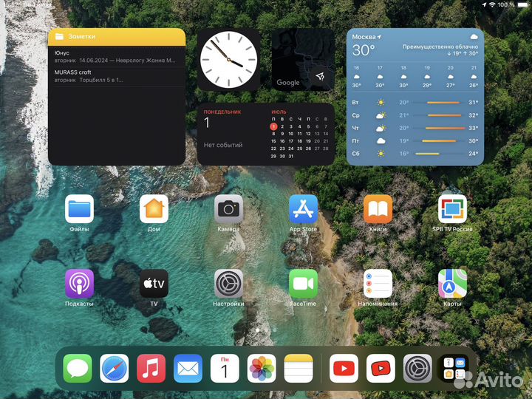This screenshot has height=399, width=532.
Task: Open the Files app
Action: pyautogui.click(x=79, y=209)
